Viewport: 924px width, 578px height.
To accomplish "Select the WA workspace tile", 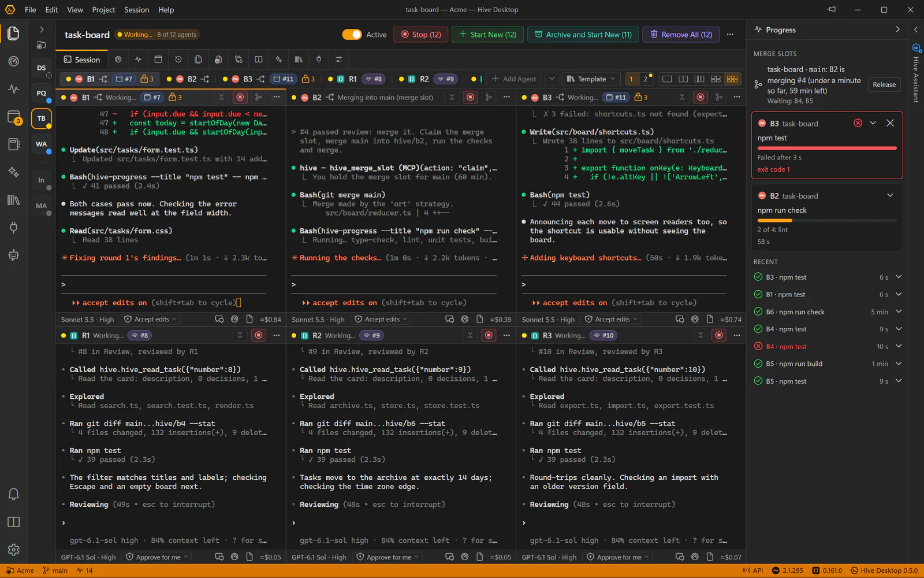I will 42,144.
